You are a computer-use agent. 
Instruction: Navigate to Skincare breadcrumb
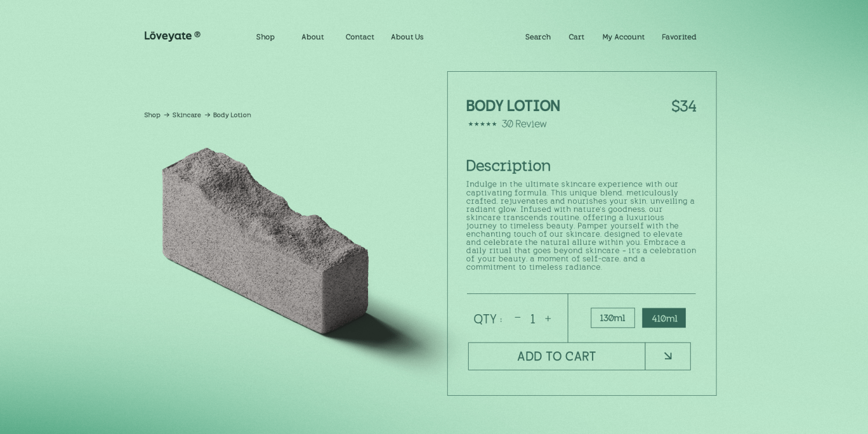pyautogui.click(x=186, y=115)
